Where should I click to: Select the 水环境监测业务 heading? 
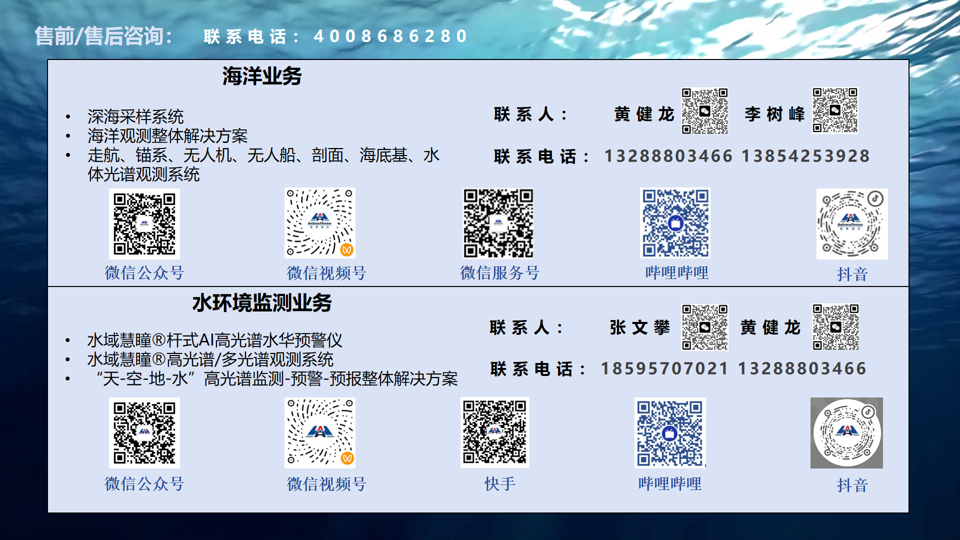262,303
